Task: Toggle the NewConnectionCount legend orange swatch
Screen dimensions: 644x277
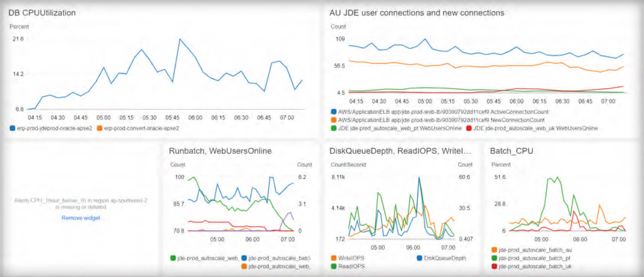Action: [x=334, y=120]
